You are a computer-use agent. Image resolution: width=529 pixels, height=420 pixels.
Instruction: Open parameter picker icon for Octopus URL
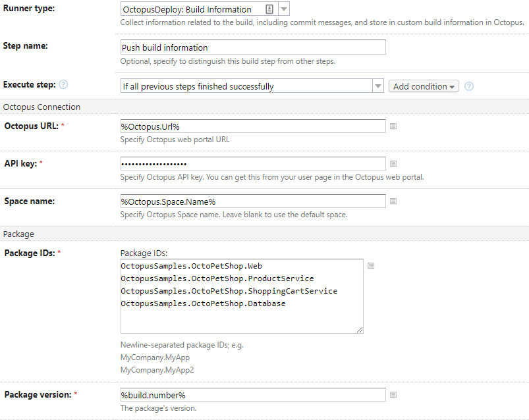393,126
